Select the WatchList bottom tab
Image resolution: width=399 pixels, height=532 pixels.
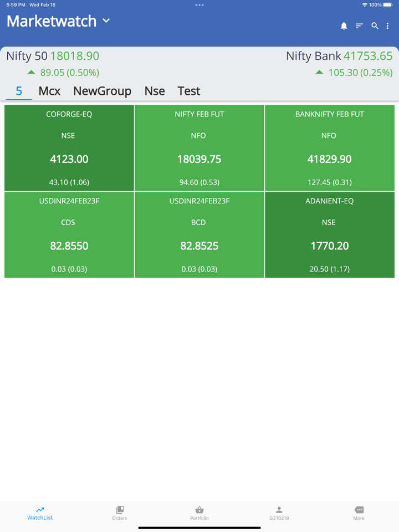40,513
